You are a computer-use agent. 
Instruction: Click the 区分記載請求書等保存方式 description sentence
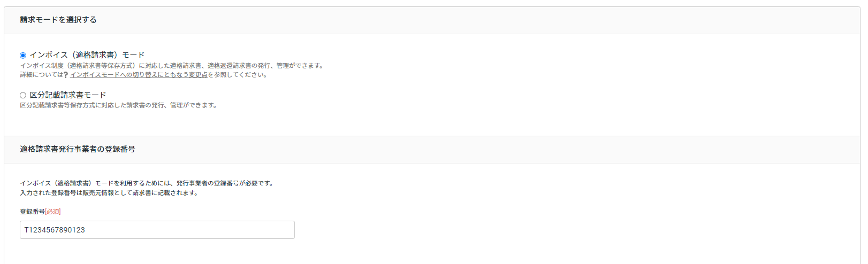[x=119, y=105]
